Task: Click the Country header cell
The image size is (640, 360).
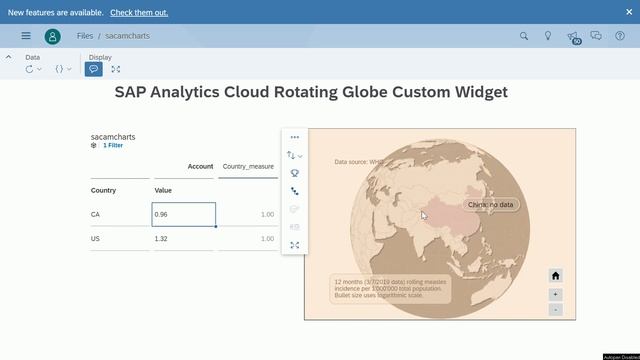Action: tap(103, 190)
